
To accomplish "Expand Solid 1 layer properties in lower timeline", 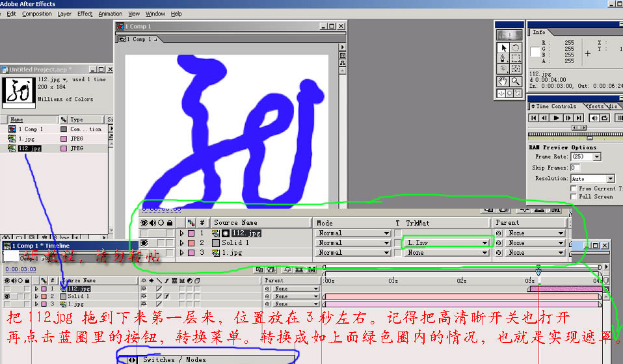I will (36, 296).
